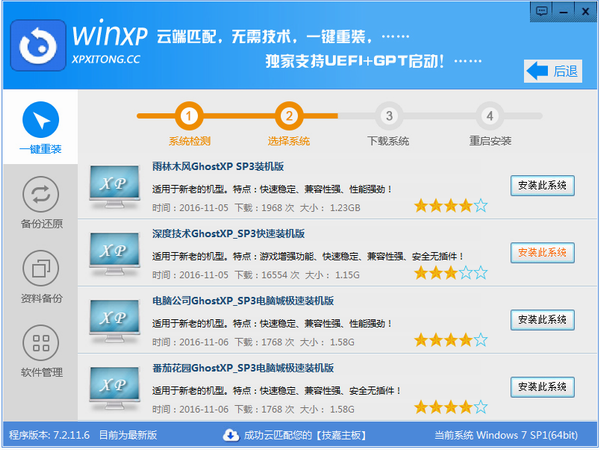Image resolution: width=600 pixels, height=450 pixels.
Task: Install 番茄花园GhostXP_SP3 system
Action: [x=542, y=386]
